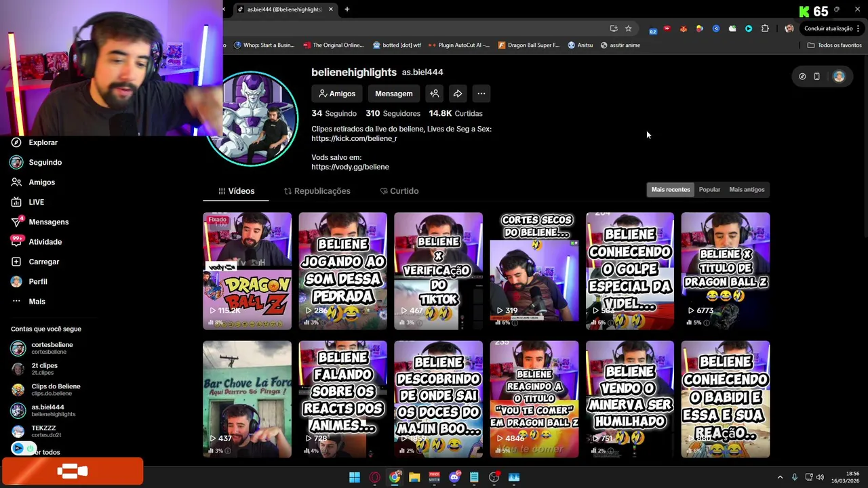Show hidden system tray icons
This screenshot has width=868, height=488.
tap(780, 477)
